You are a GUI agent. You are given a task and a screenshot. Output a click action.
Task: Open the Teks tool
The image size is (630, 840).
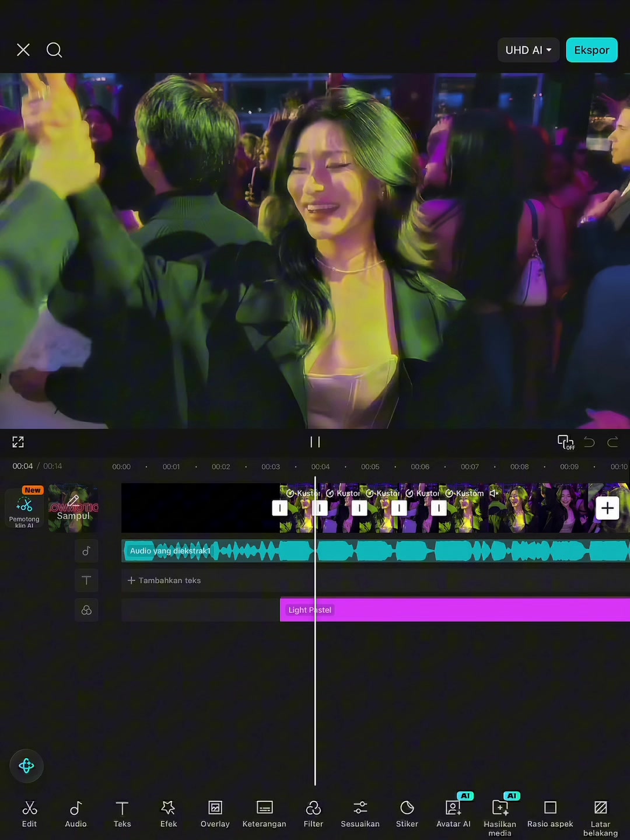click(122, 814)
